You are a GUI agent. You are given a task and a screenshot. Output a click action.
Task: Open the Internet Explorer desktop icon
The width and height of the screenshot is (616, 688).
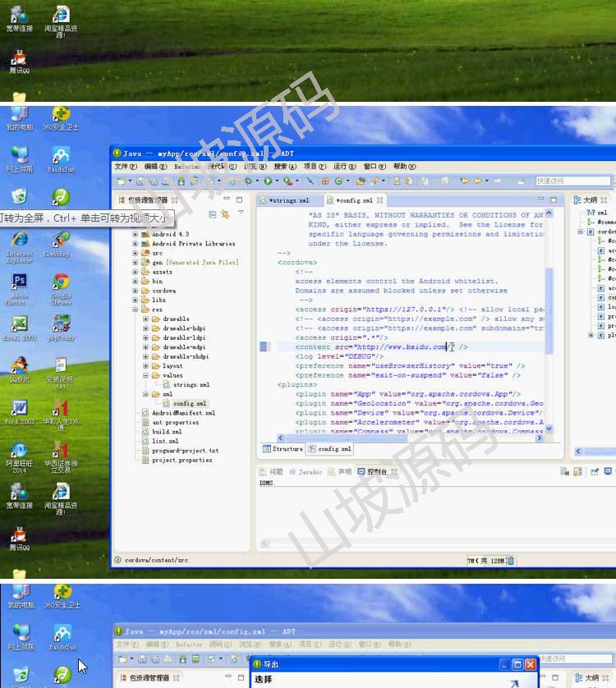(x=20, y=247)
